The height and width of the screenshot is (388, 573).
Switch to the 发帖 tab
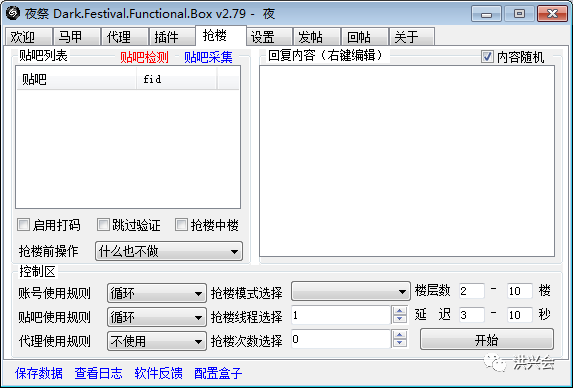coord(317,37)
